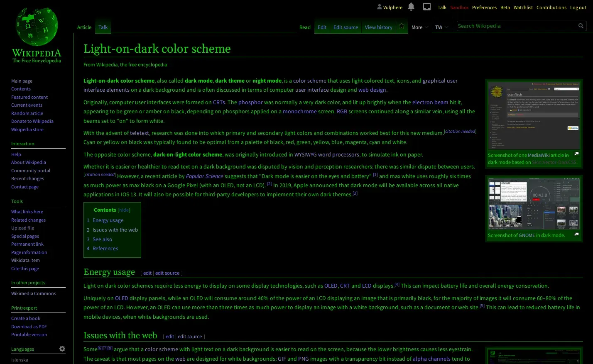Open the Upload file link
Screen dimensions: 593x364
click(22, 228)
